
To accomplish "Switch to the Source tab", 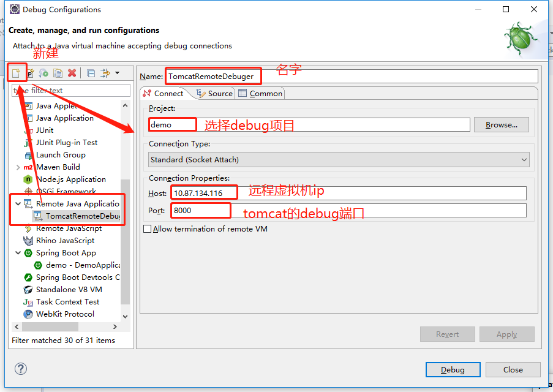I will pyautogui.click(x=215, y=94).
